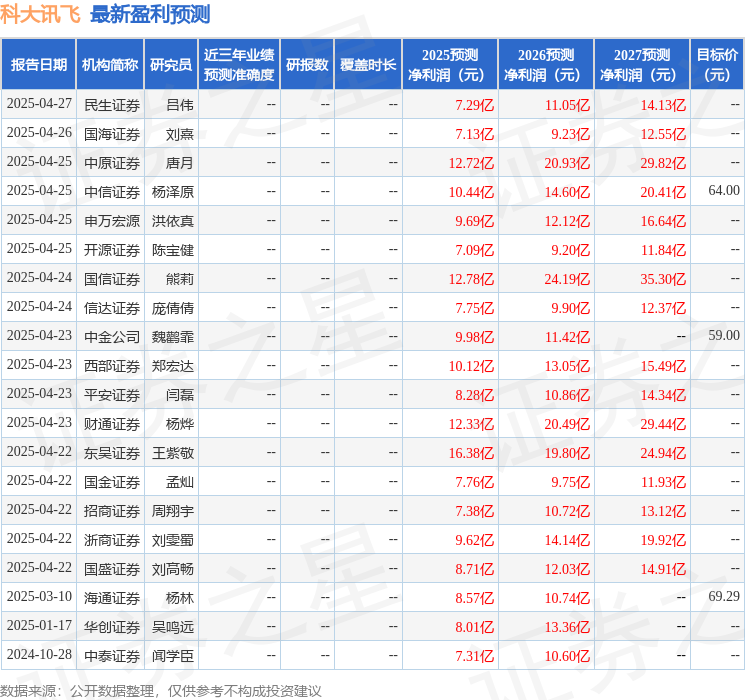Sort by 报告日期 column header

tap(39, 65)
